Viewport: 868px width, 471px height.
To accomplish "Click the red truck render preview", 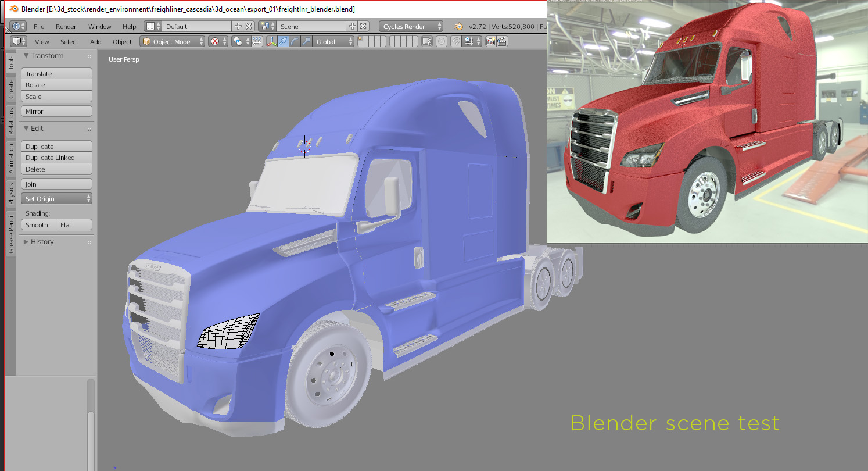I will tap(707, 122).
